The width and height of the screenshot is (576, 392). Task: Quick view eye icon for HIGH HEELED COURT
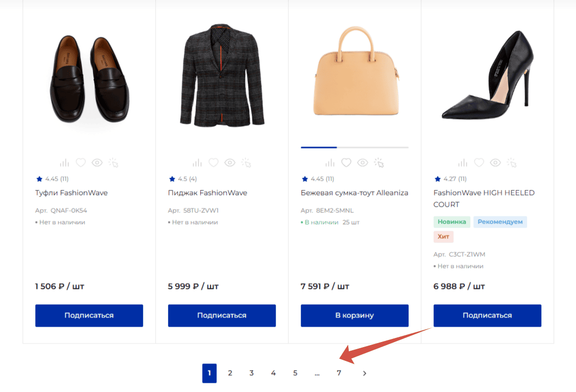click(495, 162)
